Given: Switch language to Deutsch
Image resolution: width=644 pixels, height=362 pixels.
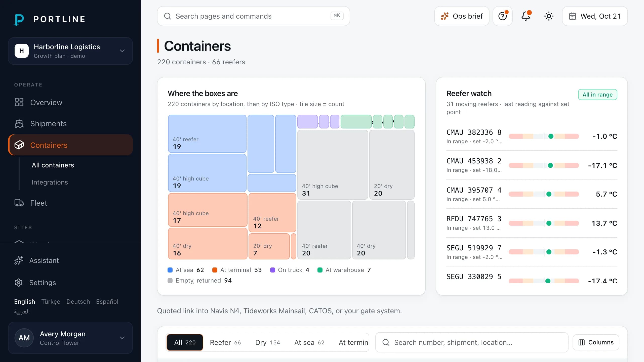Looking at the screenshot, I should (x=78, y=301).
